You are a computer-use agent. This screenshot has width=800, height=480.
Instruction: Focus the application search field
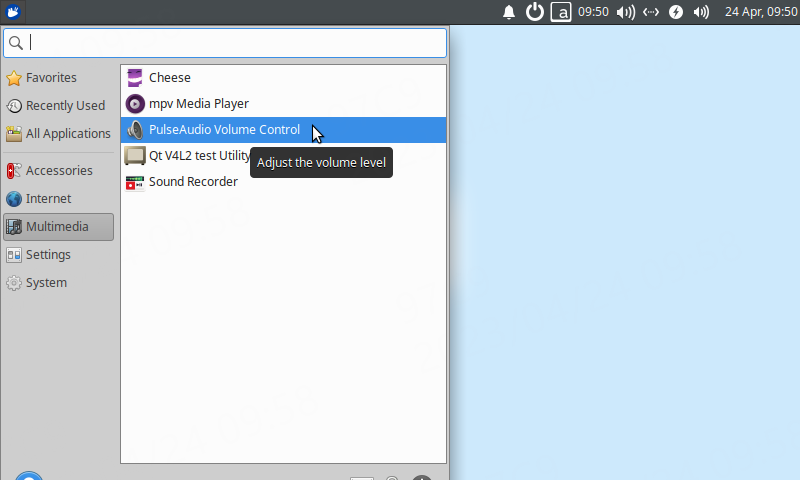(x=225, y=43)
